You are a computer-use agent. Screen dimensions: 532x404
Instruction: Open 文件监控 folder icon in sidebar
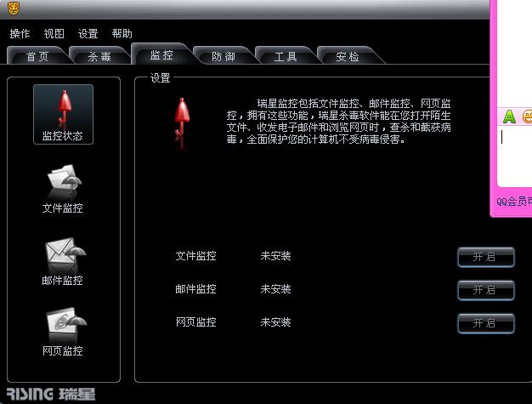tap(65, 181)
